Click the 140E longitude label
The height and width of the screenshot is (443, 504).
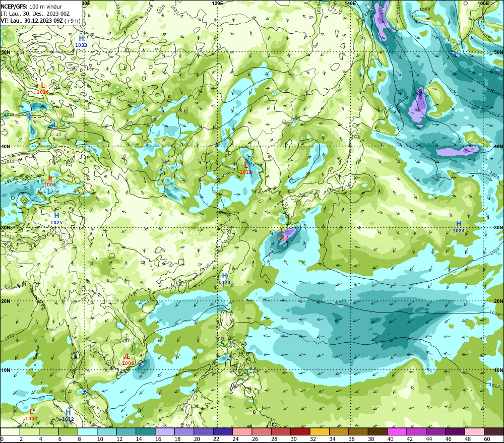tap(350, 3)
